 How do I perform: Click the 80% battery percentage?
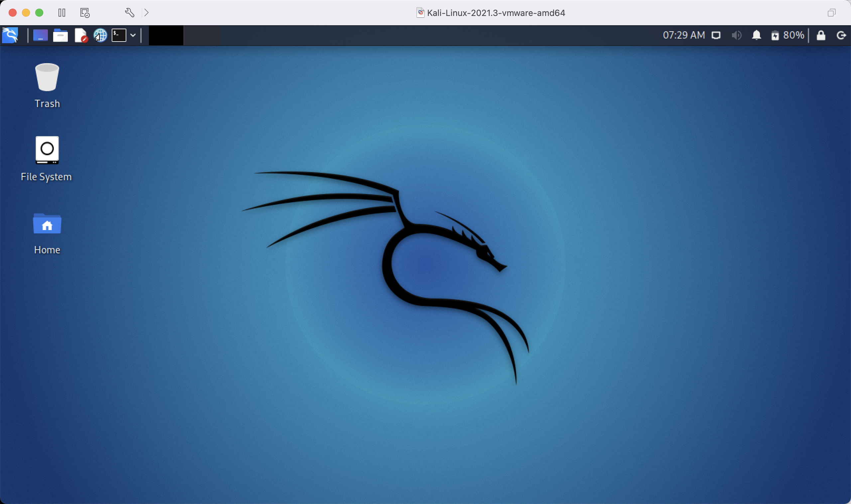pyautogui.click(x=793, y=35)
